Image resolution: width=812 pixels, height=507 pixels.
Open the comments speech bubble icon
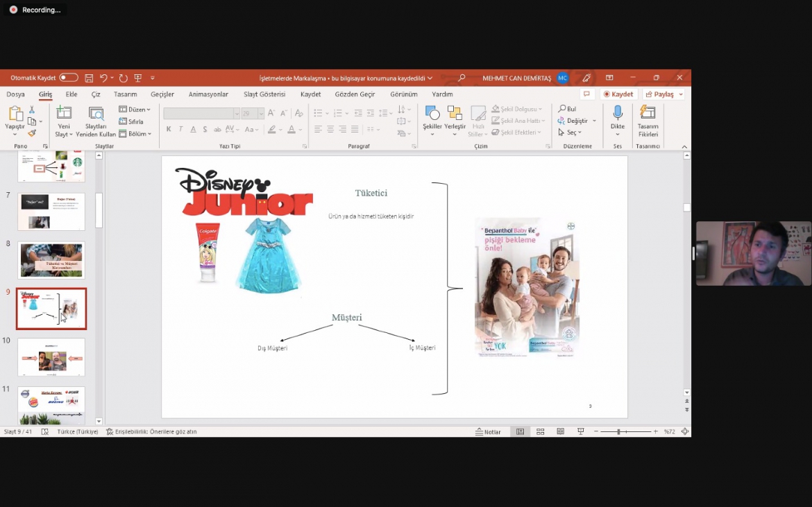click(586, 94)
